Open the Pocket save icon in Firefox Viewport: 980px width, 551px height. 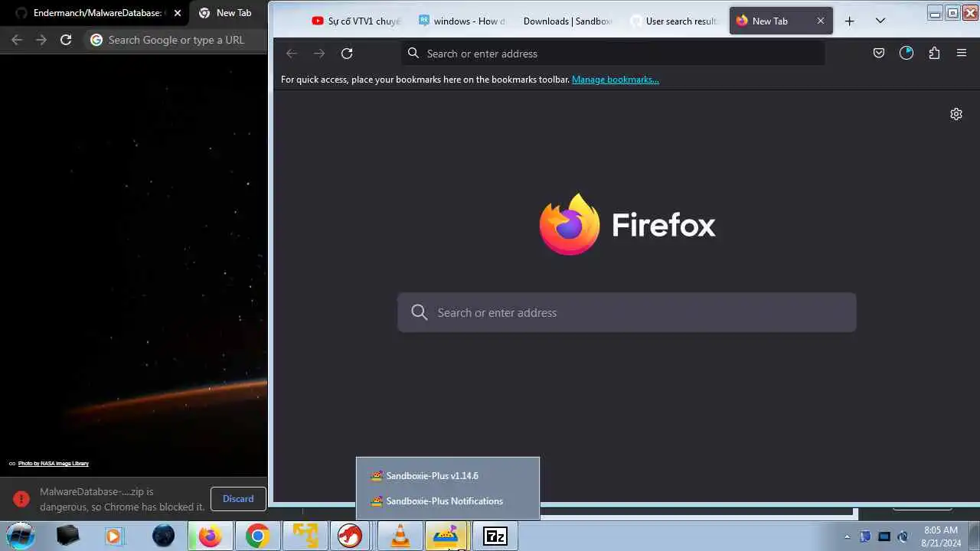click(879, 54)
